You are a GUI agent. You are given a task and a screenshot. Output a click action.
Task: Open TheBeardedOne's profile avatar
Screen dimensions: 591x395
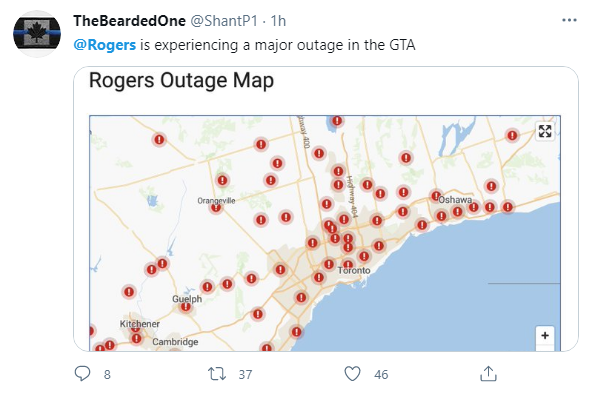37,34
